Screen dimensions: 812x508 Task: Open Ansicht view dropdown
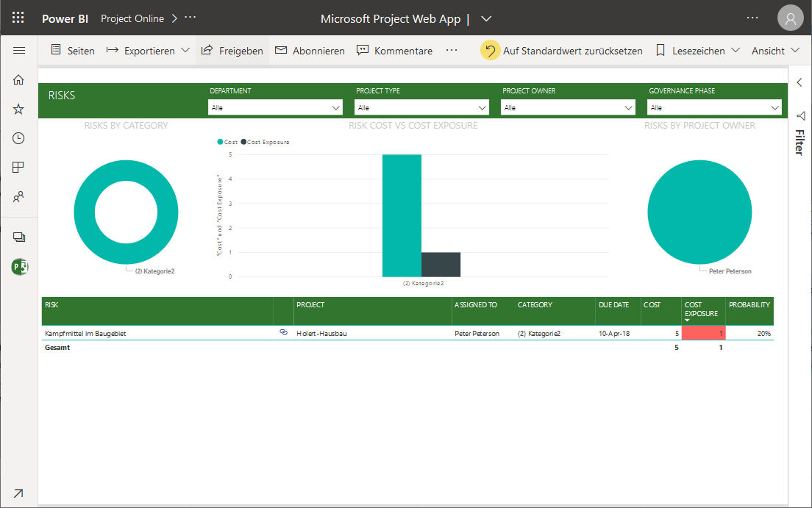pyautogui.click(x=776, y=50)
